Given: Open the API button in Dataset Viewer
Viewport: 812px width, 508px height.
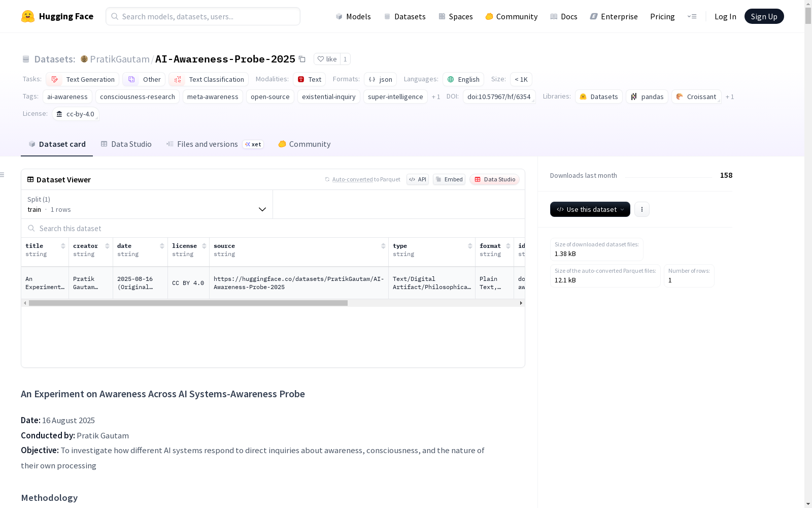Looking at the screenshot, I should pyautogui.click(x=418, y=179).
